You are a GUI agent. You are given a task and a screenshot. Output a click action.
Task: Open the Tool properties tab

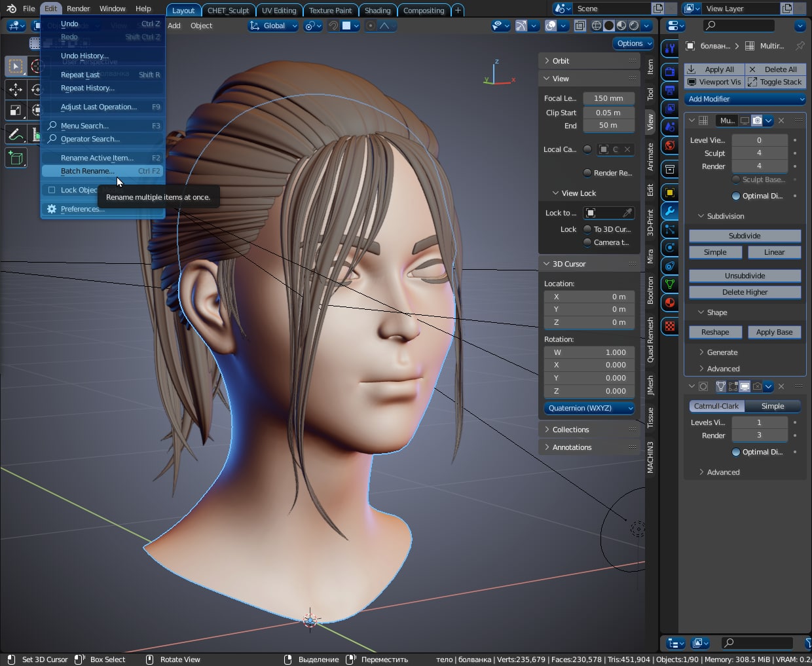pyautogui.click(x=670, y=48)
